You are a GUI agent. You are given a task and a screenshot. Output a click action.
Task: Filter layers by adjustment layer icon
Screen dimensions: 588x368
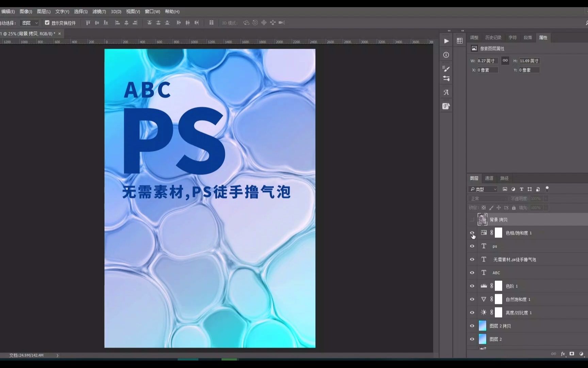513,189
